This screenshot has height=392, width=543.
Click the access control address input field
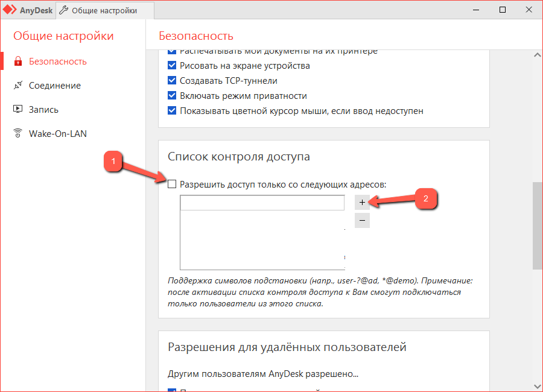coord(262,203)
